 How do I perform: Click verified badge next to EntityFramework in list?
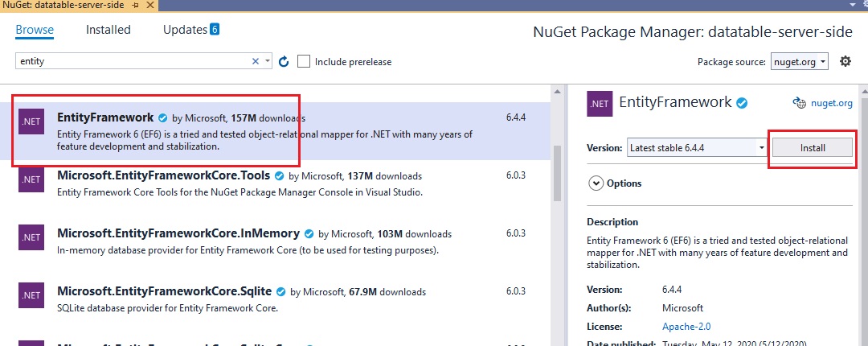pyautogui.click(x=162, y=118)
